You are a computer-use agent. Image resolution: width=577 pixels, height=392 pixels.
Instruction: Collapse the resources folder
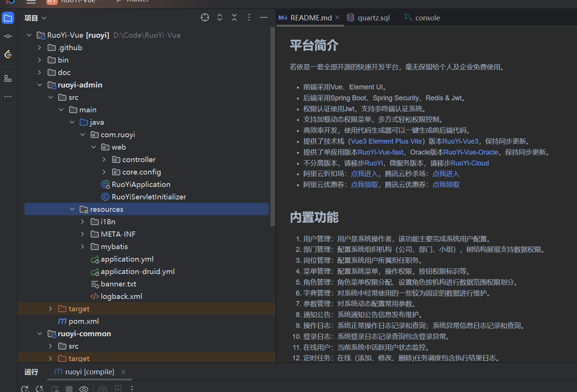point(72,209)
